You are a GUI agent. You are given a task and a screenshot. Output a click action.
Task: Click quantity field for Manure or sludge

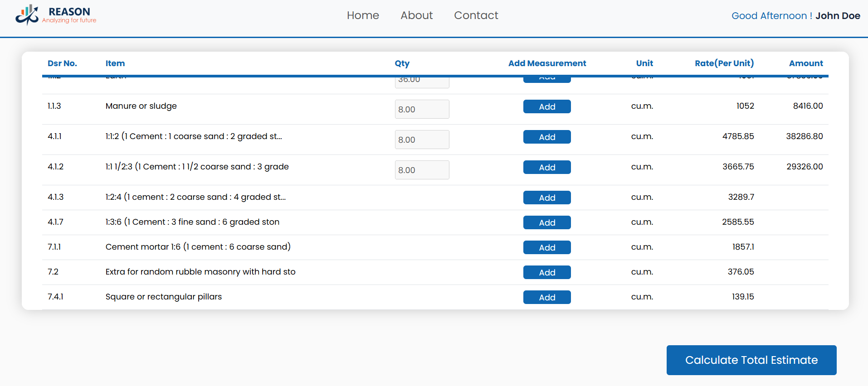422,109
